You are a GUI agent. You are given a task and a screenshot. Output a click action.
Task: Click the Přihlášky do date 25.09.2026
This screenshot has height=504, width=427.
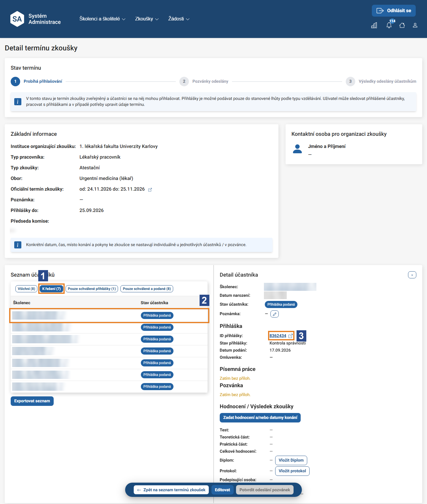92,210
